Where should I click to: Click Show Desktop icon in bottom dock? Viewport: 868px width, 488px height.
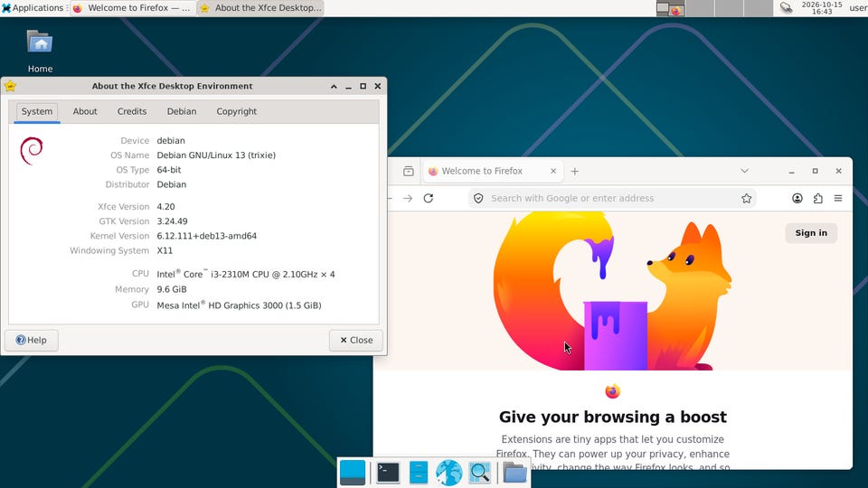click(x=352, y=473)
